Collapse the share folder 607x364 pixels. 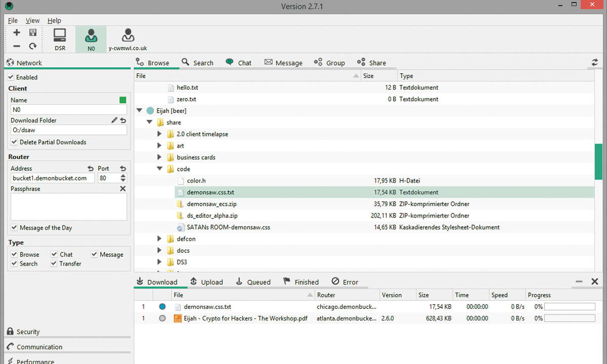(x=149, y=122)
